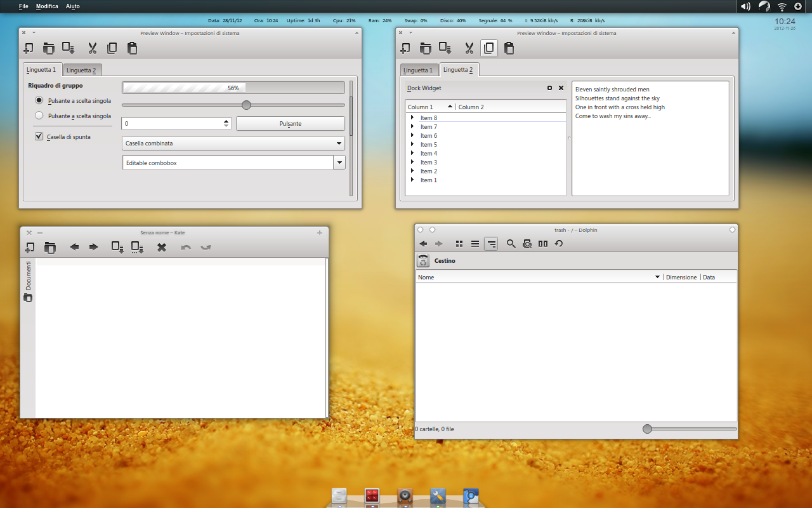
Task: Launch the wrench tools app from the dock
Action: (x=437, y=497)
